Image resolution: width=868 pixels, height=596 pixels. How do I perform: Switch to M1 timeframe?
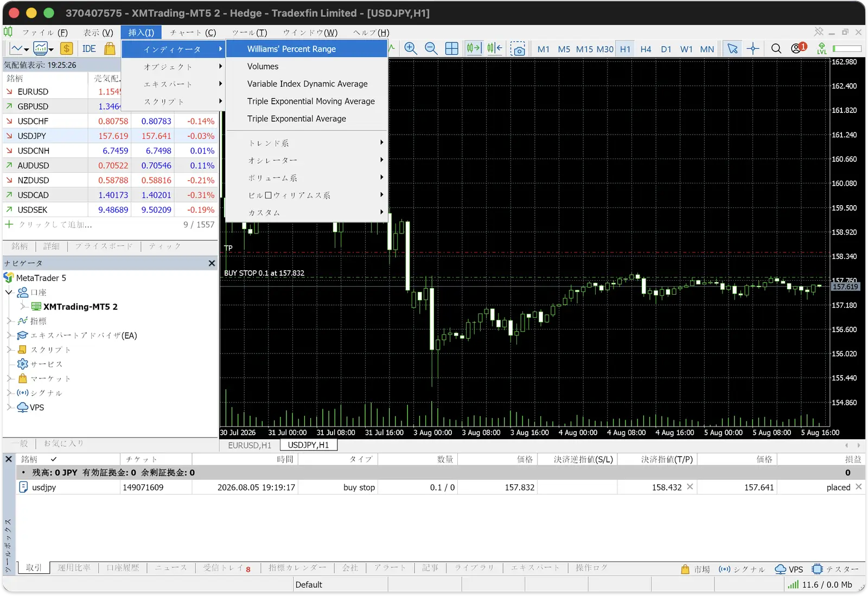544,49
